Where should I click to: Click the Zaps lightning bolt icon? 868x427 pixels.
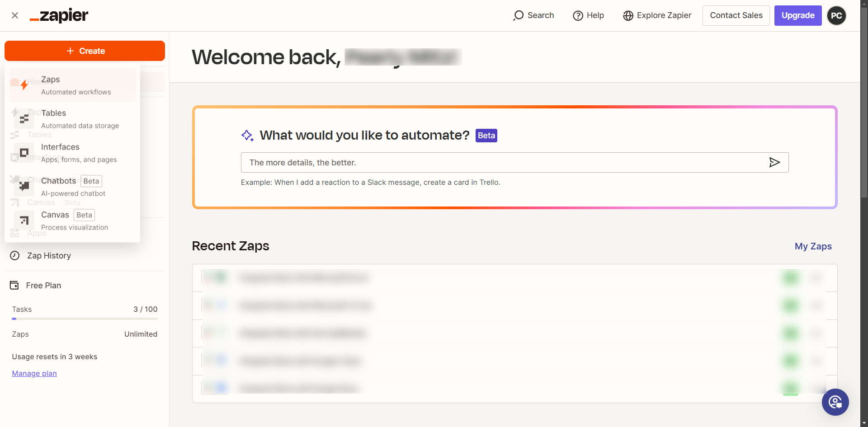tap(24, 85)
